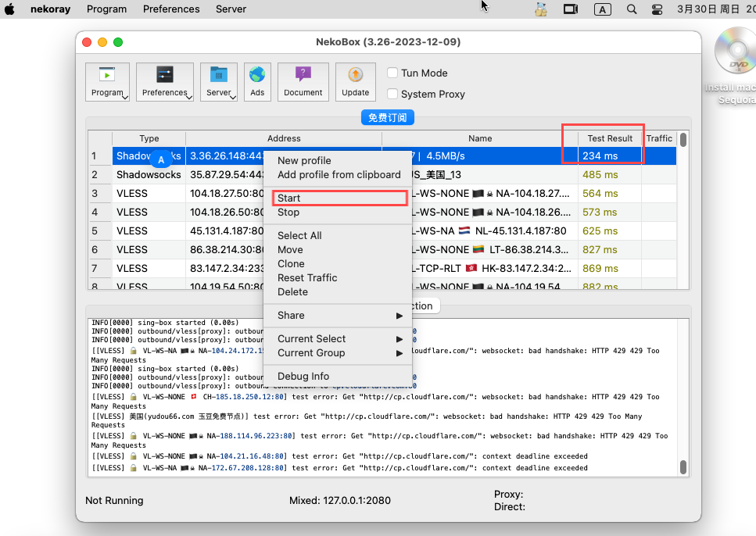Open the nekoray menu in menu bar
The height and width of the screenshot is (536, 756).
pos(50,9)
